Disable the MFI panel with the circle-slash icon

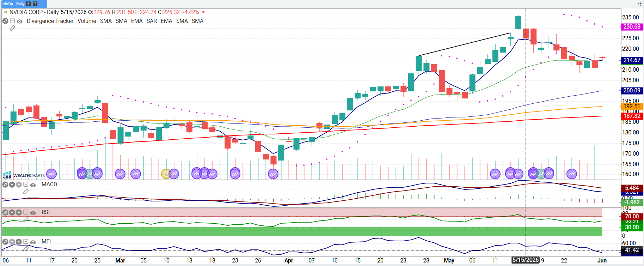5,242
